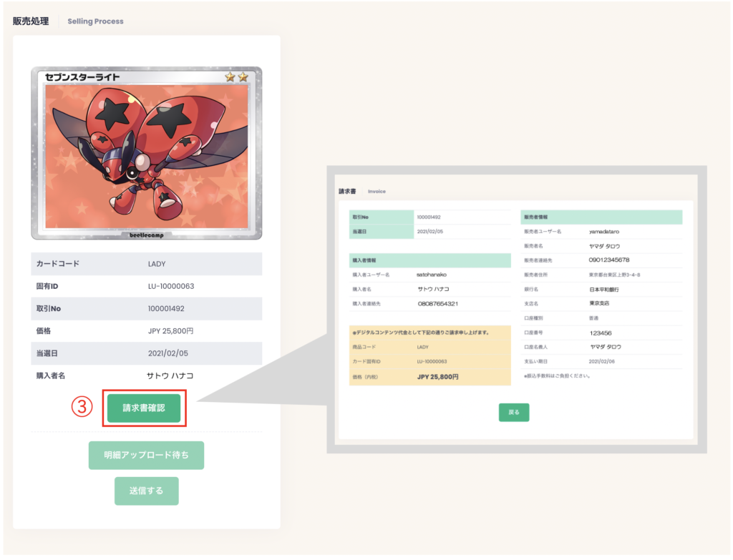This screenshot has height=560, width=733.
Task: Click the 明細アップロード待ち button
Action: (x=146, y=455)
